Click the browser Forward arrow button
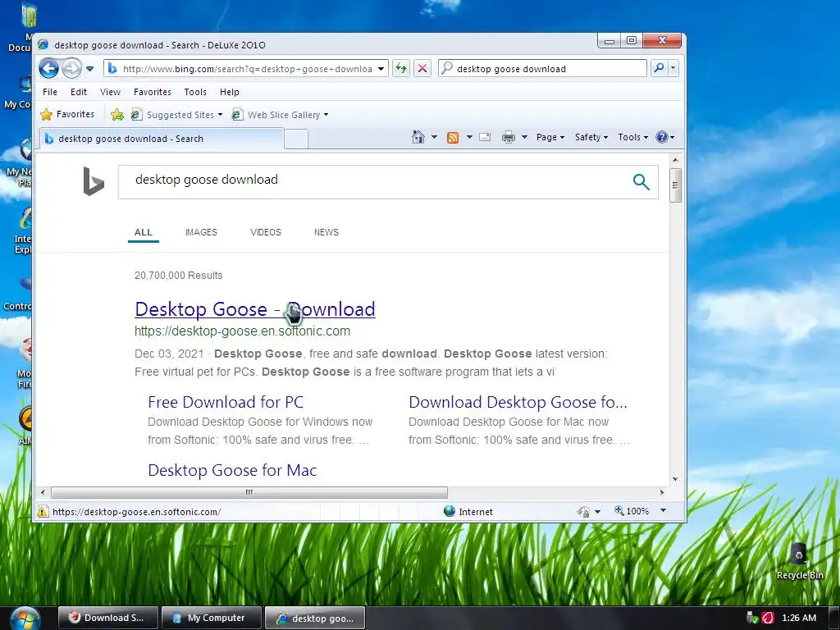The width and height of the screenshot is (840, 630). 71,69
